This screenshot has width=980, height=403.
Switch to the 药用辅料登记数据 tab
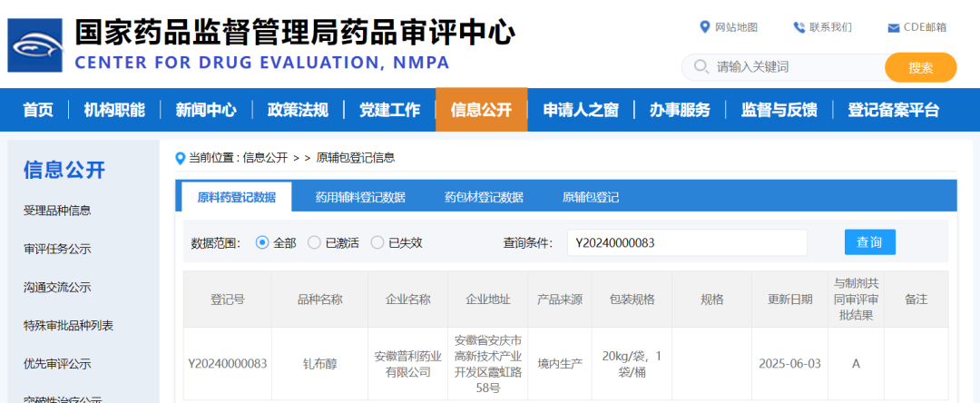[360, 197]
